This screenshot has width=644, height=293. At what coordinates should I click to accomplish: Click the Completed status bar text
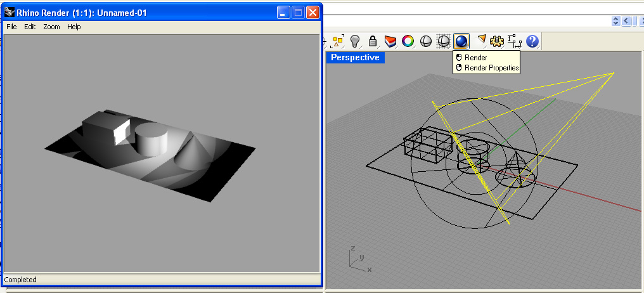[x=20, y=280]
